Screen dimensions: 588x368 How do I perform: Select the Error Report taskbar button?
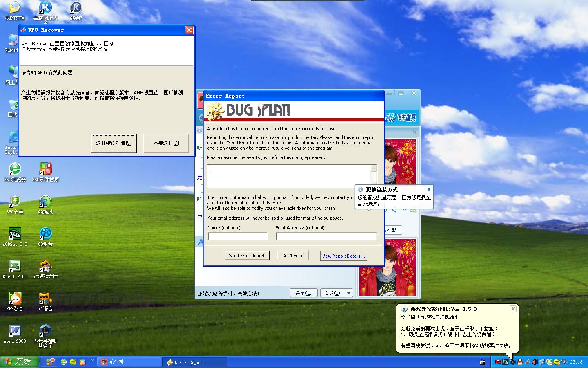[x=195, y=362]
